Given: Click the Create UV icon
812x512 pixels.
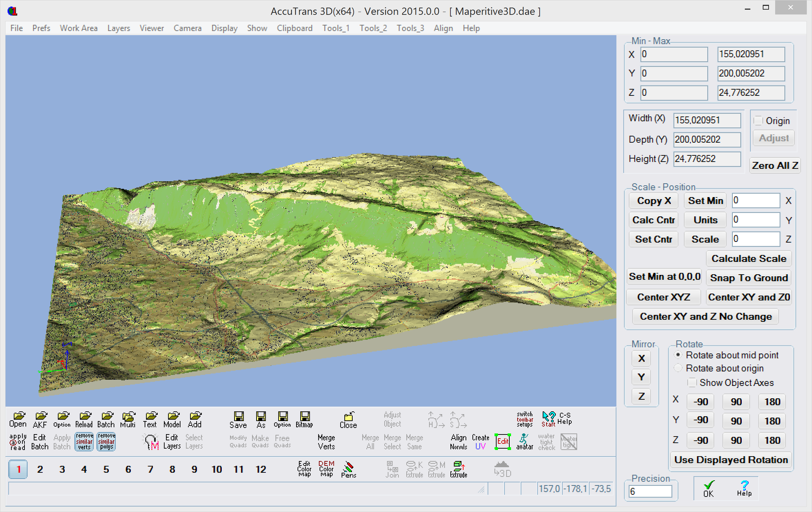Looking at the screenshot, I should 480,442.
